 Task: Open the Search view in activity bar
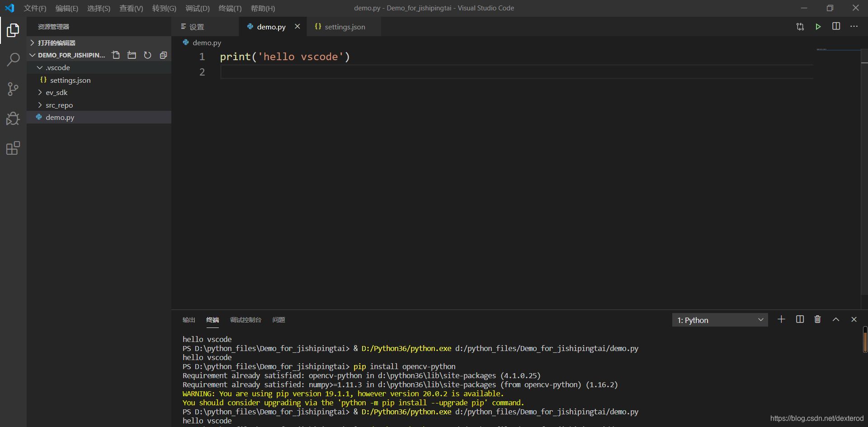pyautogui.click(x=13, y=59)
